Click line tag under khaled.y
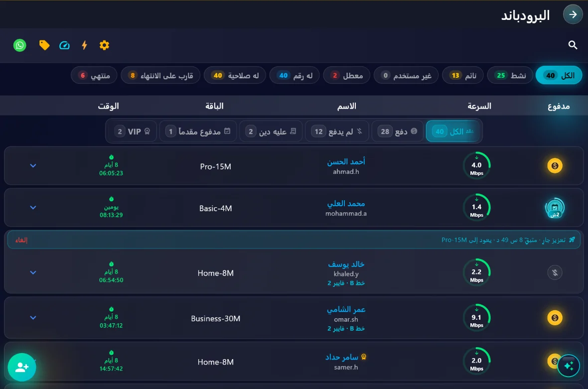The height and width of the screenshot is (389, 588). (x=346, y=283)
